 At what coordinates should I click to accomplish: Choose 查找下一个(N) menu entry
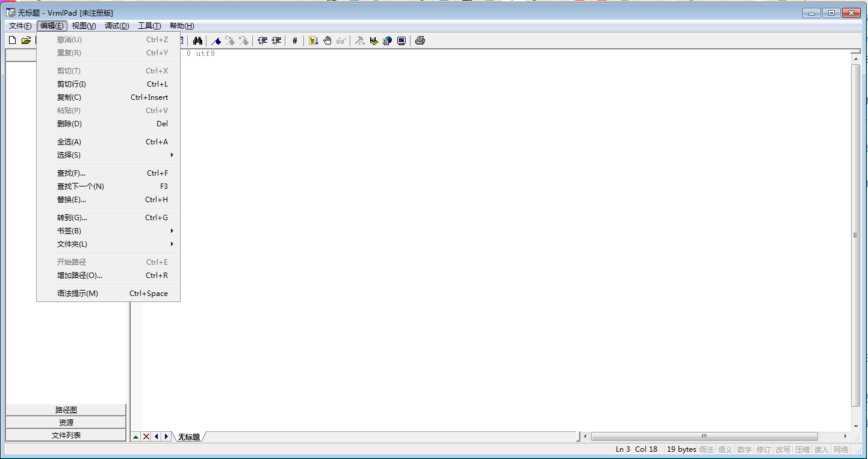[x=108, y=186]
